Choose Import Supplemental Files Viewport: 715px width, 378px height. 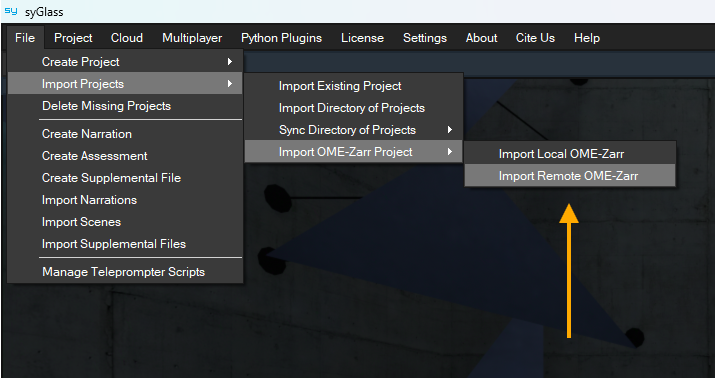[125, 244]
